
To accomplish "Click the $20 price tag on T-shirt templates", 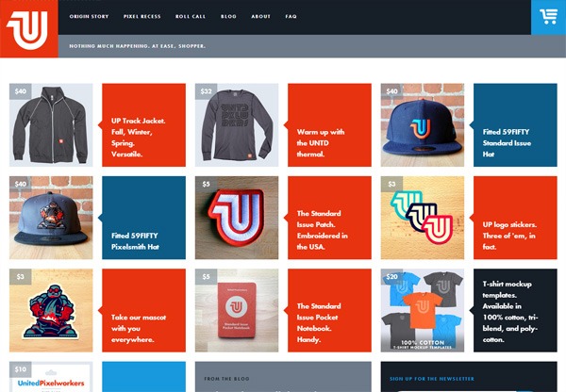I will [x=391, y=277].
